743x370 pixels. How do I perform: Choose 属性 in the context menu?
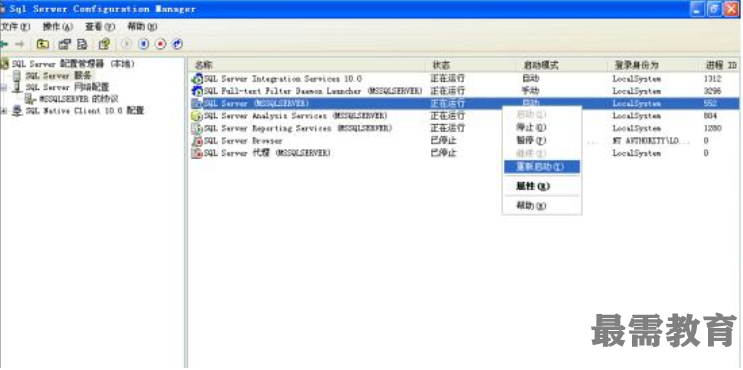coord(542,186)
